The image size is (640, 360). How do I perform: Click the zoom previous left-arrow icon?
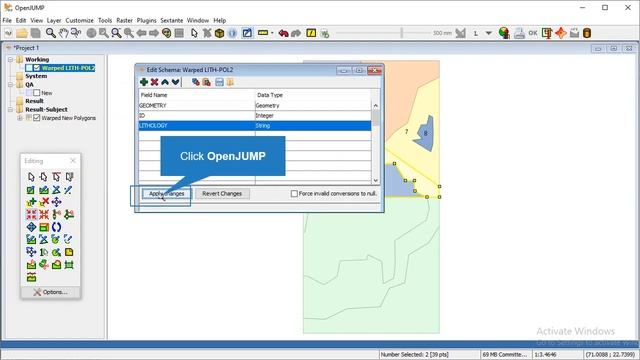[141, 33]
